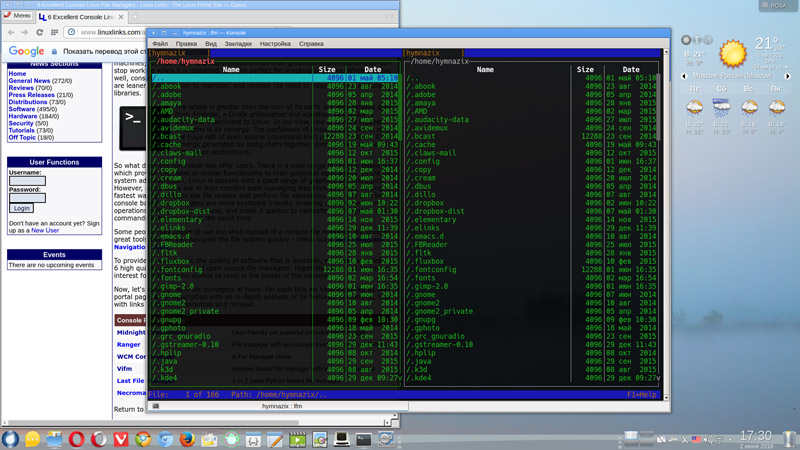The image size is (800, 450).
Task: Launch the blue Chromium browser icon
Action: point(165,439)
